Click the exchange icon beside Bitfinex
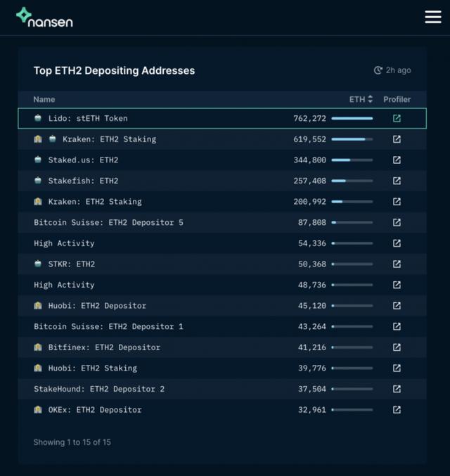 [x=38, y=347]
